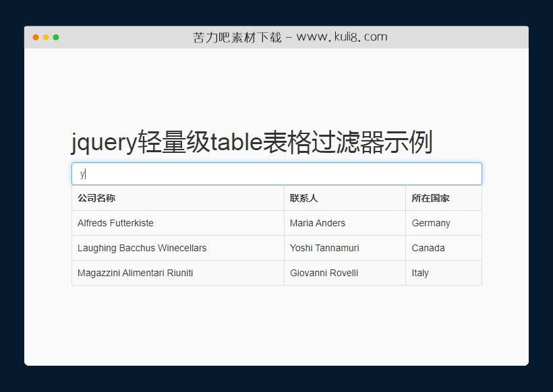Click the Italy country cell
The width and height of the screenshot is (553, 392).
point(419,273)
